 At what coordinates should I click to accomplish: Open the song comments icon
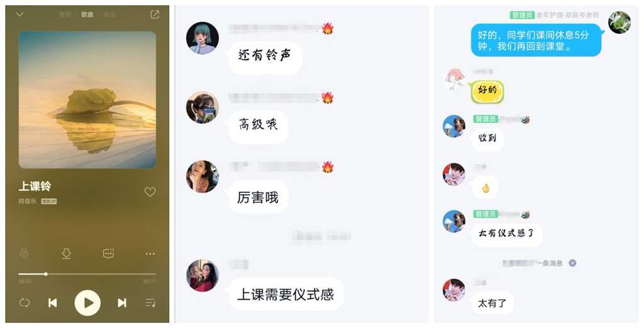(x=108, y=253)
